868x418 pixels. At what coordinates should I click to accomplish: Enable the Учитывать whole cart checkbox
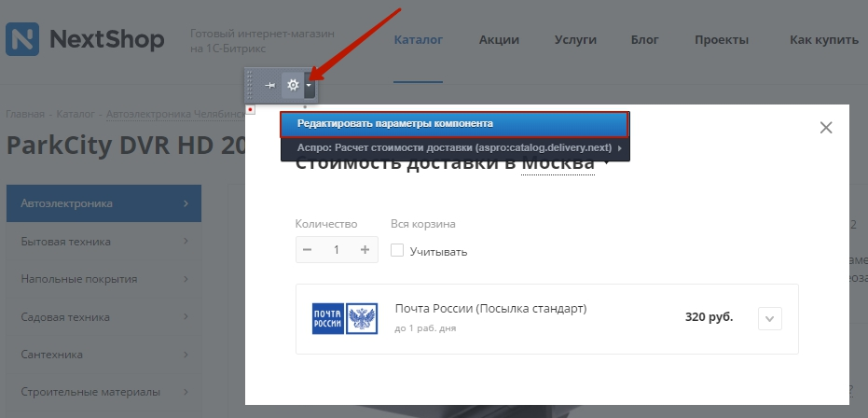point(397,250)
